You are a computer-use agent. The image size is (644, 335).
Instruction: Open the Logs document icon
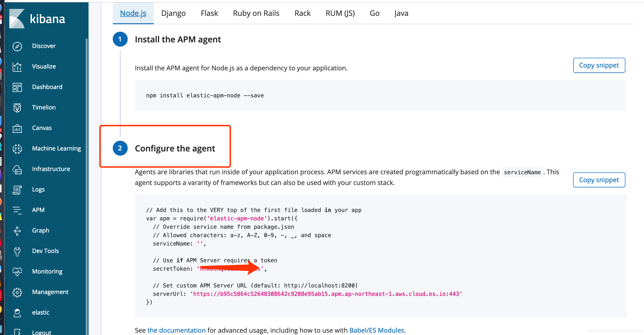[17, 190]
